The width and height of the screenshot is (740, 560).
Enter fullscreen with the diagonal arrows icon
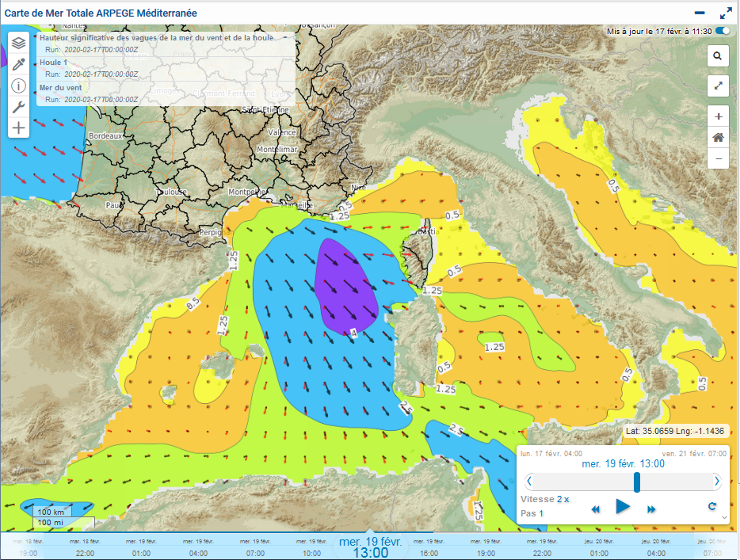tap(718, 86)
